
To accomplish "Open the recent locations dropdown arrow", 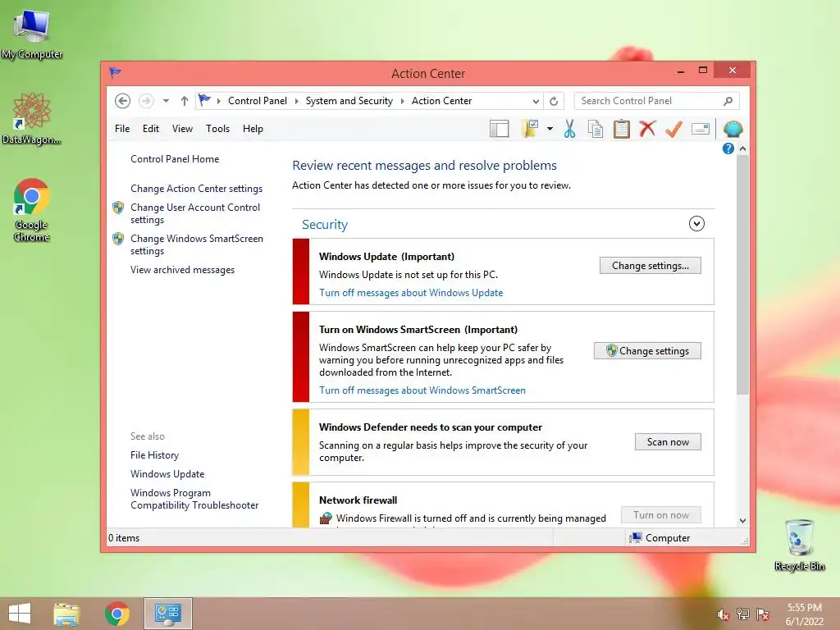I will (x=166, y=101).
